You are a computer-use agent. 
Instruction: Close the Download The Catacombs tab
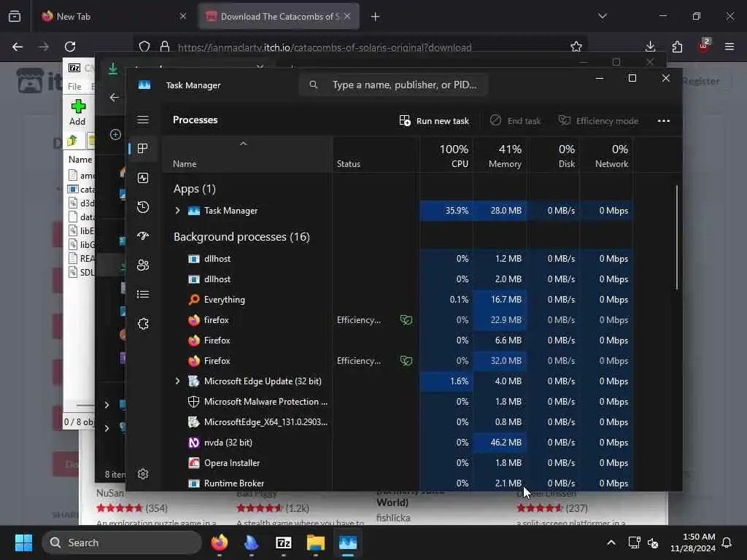[347, 16]
